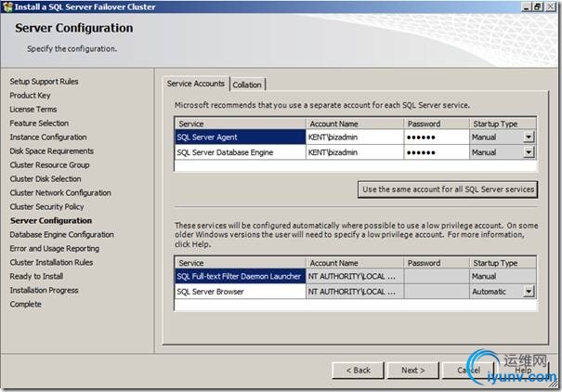Go to Disk Space Requirements step

52,151
